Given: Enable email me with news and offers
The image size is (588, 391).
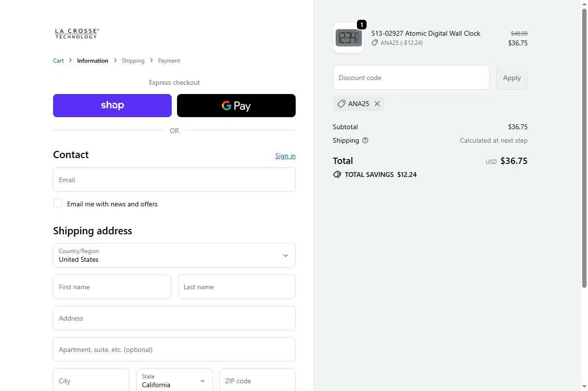Looking at the screenshot, I should coord(58,203).
